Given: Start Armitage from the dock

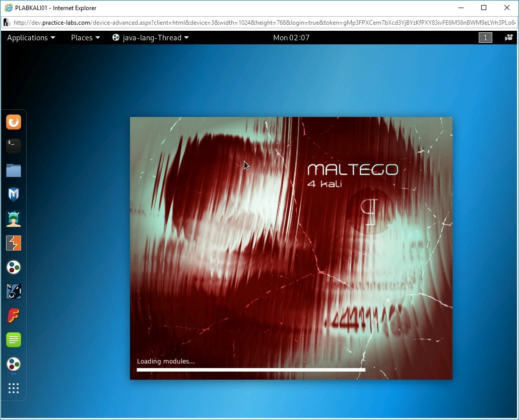Looking at the screenshot, I should pyautogui.click(x=14, y=219).
